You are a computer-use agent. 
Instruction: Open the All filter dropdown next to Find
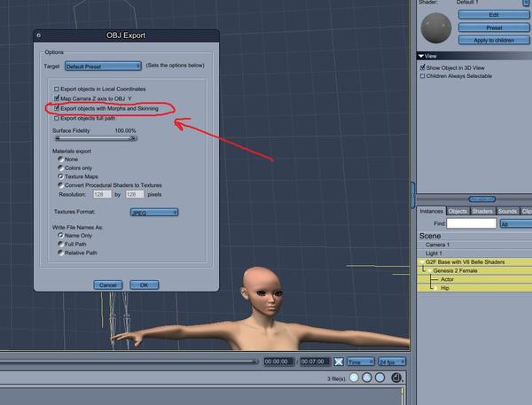coord(516,224)
